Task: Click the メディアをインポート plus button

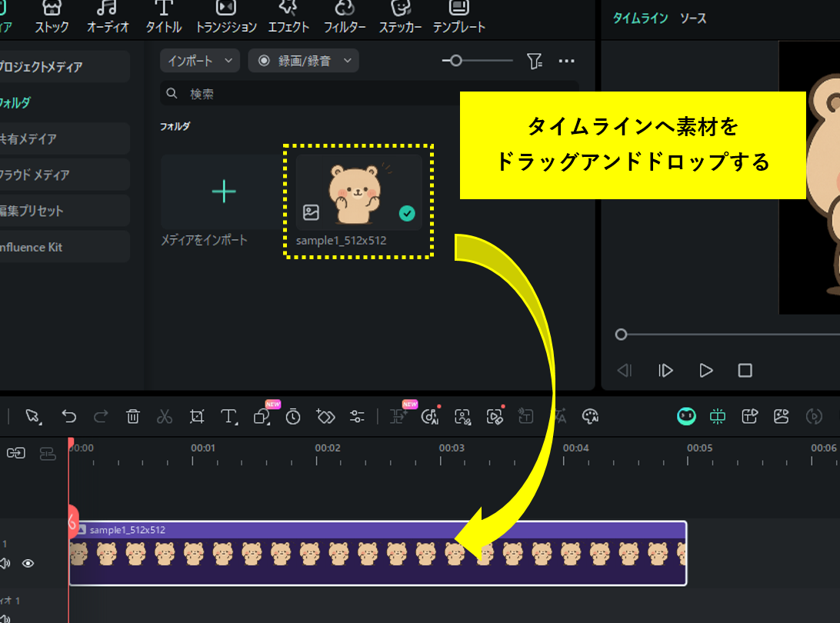Action: coord(222,190)
